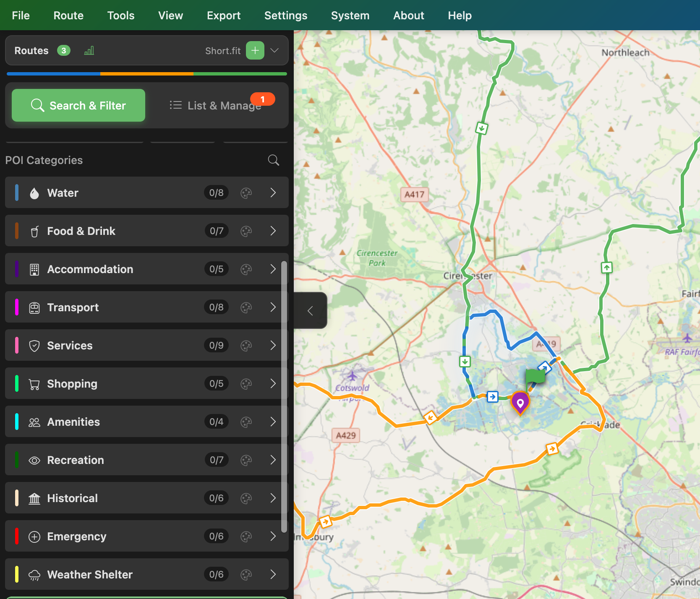Click the purple location pin on the map
The width and height of the screenshot is (700, 599).
point(520,402)
